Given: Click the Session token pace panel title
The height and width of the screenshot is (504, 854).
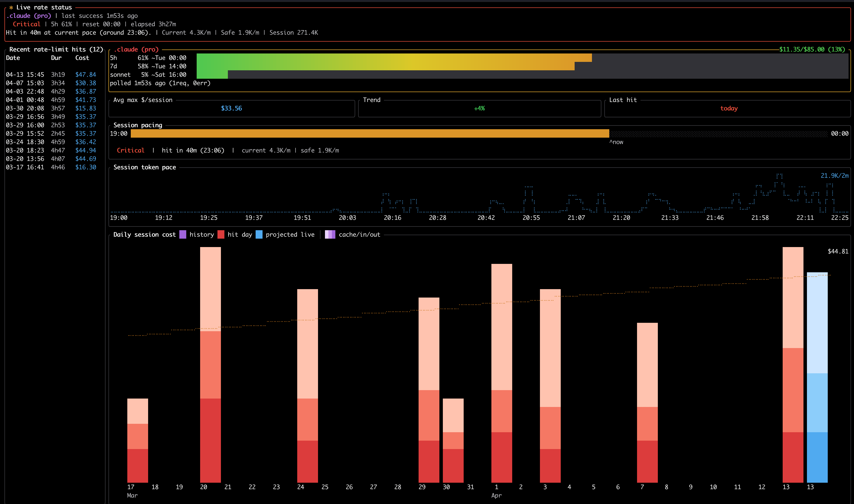Looking at the screenshot, I should (145, 167).
